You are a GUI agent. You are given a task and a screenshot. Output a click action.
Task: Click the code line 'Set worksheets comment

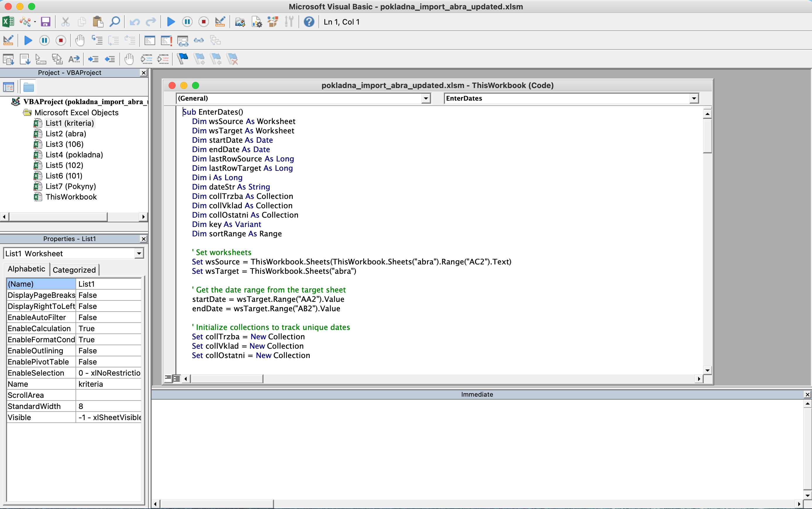click(222, 252)
